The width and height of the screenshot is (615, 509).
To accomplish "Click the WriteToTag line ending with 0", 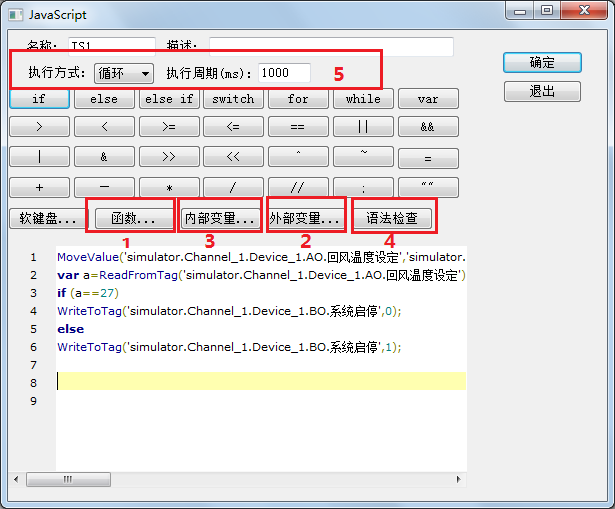I will pyautogui.click(x=229, y=311).
